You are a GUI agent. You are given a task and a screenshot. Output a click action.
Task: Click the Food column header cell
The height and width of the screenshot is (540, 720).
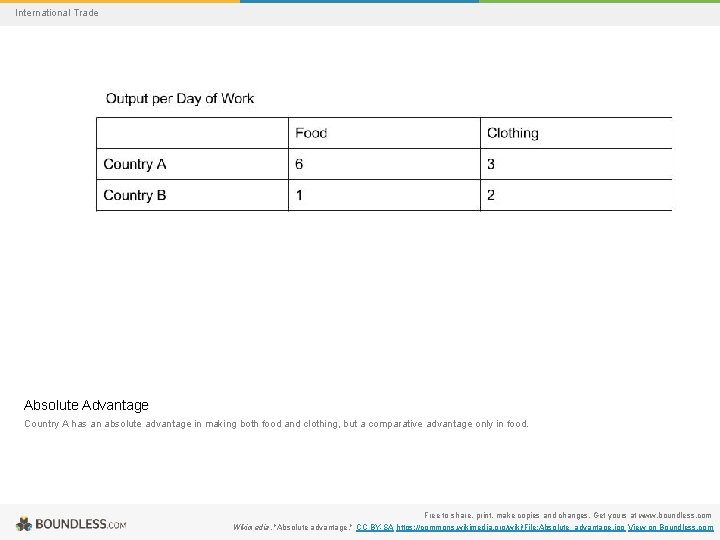(384, 133)
